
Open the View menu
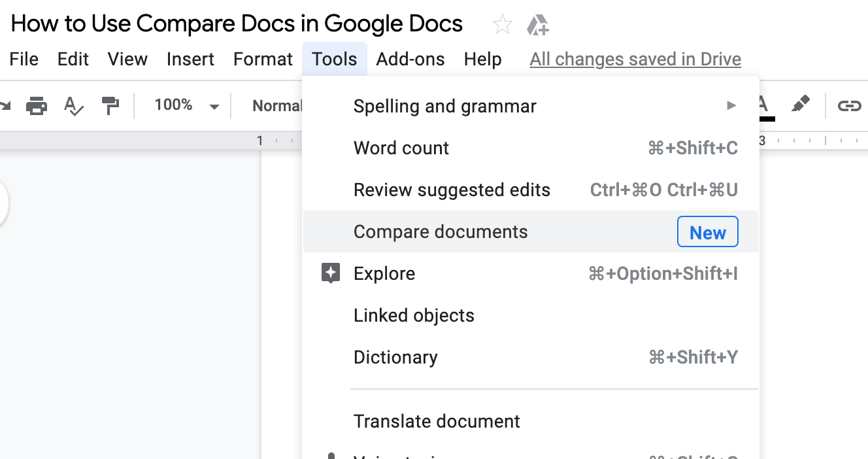tap(127, 59)
